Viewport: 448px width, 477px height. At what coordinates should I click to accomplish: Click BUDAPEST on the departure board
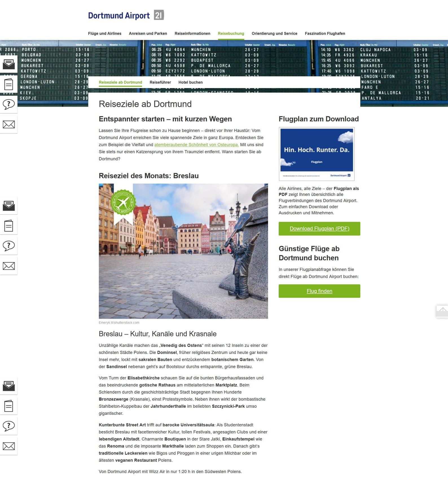pos(202,60)
